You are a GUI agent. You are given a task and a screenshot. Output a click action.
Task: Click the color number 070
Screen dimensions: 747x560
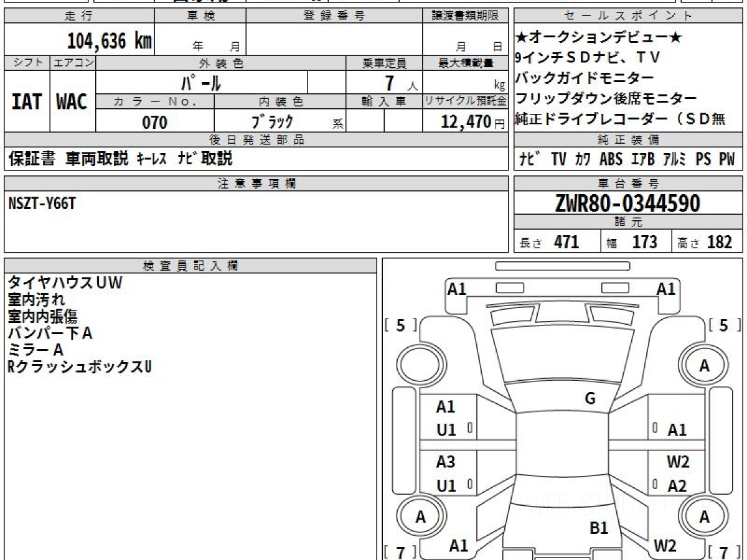155,122
